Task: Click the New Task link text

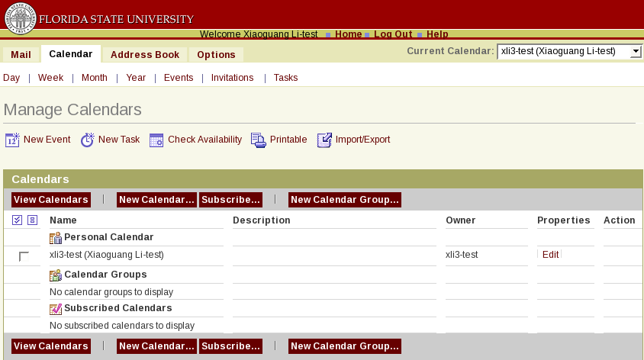Action: tap(119, 140)
